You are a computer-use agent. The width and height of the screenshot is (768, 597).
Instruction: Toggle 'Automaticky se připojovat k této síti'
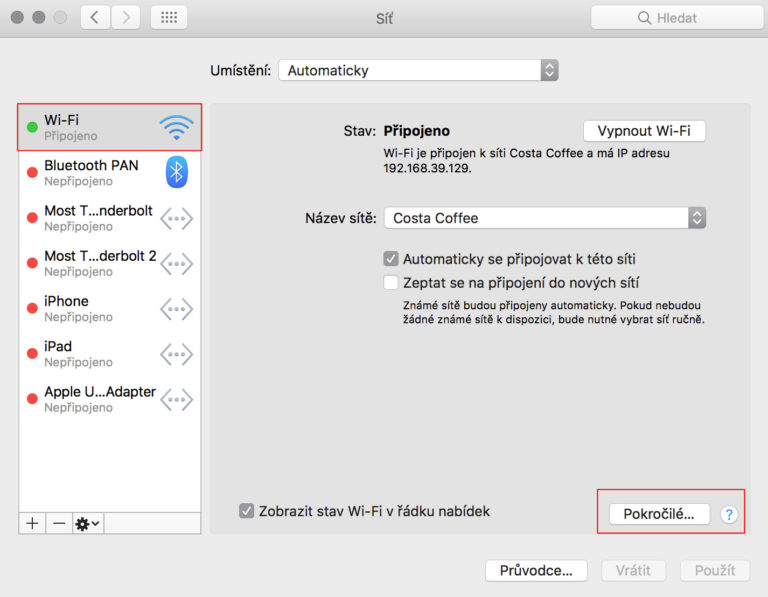click(x=391, y=259)
